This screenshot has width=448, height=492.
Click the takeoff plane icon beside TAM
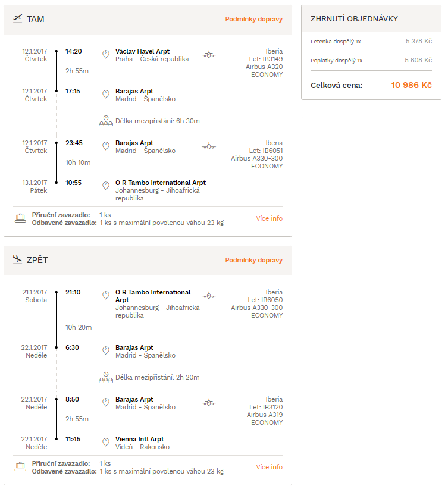18,19
